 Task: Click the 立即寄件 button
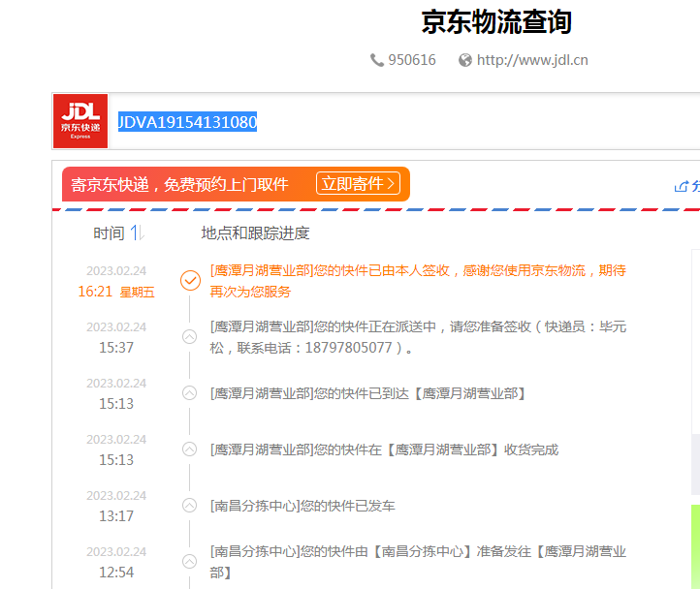pyautogui.click(x=358, y=183)
